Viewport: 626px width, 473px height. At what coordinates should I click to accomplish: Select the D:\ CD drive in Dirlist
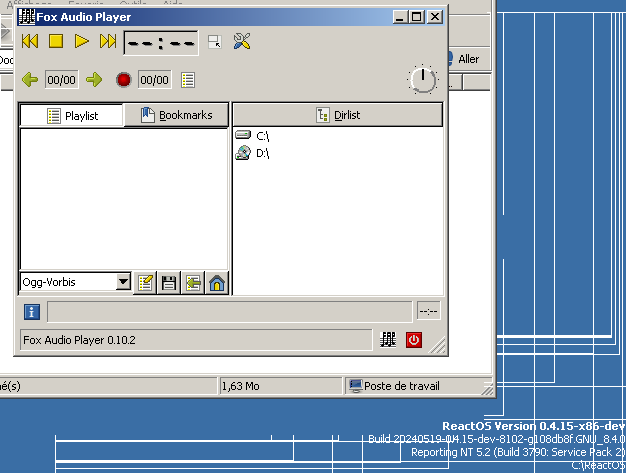252,153
